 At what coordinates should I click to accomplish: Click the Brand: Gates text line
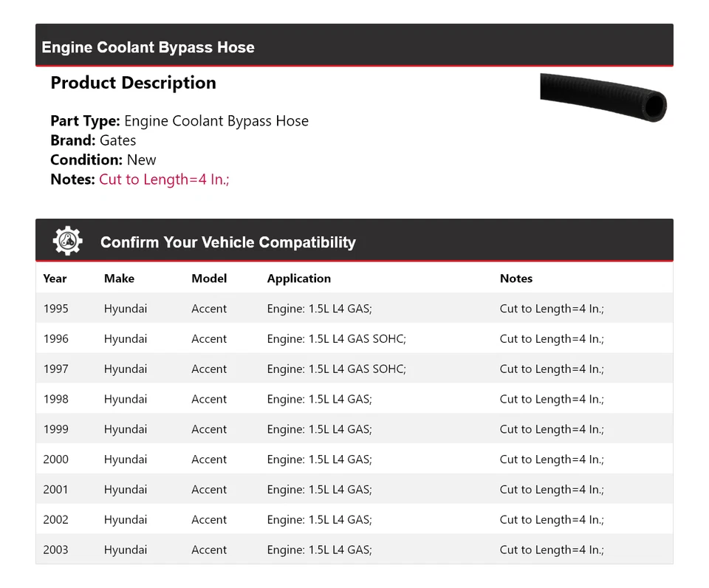tap(93, 140)
